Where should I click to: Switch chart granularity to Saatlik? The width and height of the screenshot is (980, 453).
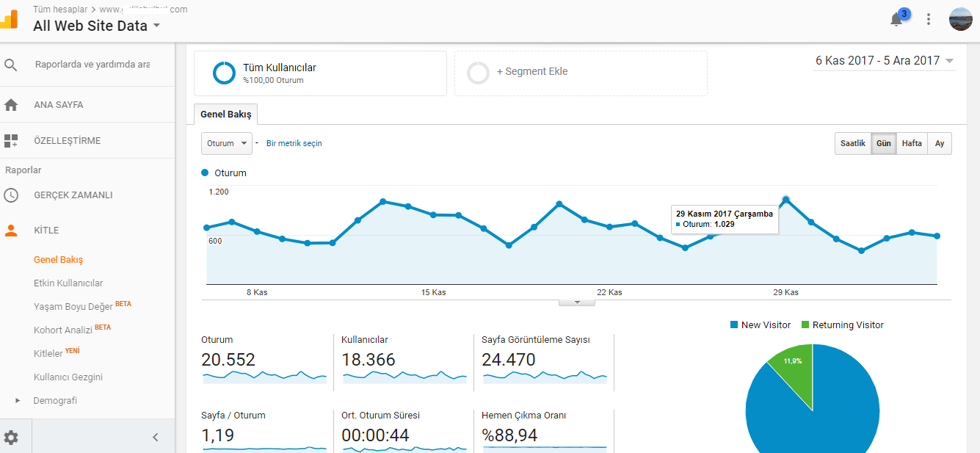click(x=853, y=144)
